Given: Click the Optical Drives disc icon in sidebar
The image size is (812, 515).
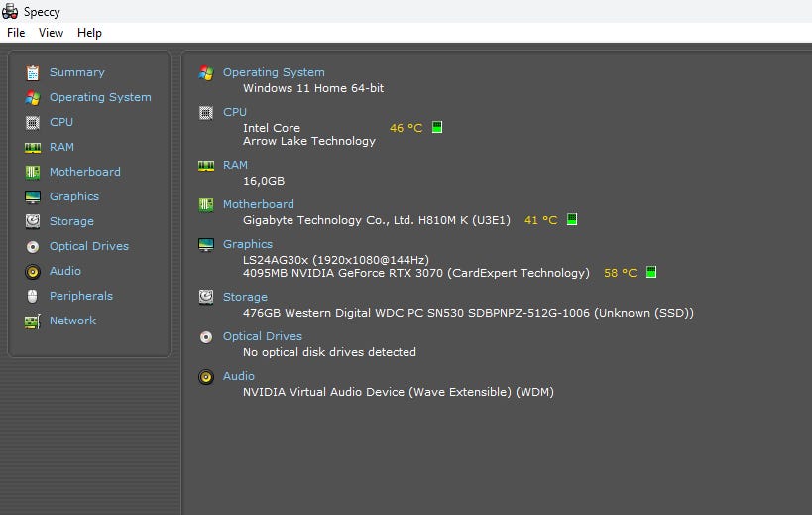Looking at the screenshot, I should click(x=33, y=246).
